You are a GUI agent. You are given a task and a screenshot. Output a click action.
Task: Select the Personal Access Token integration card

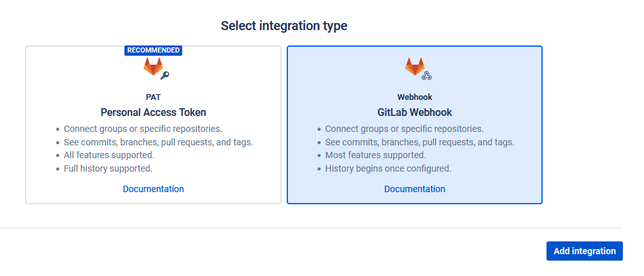pos(153,125)
